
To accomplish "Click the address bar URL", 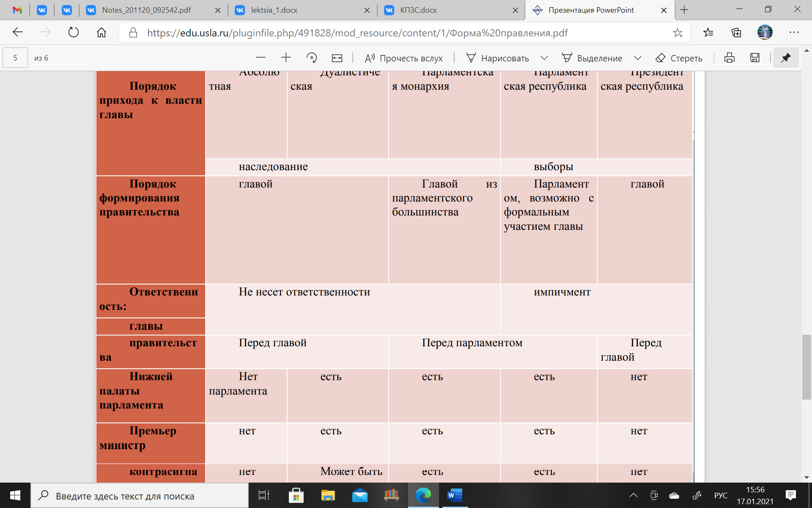I will (357, 33).
